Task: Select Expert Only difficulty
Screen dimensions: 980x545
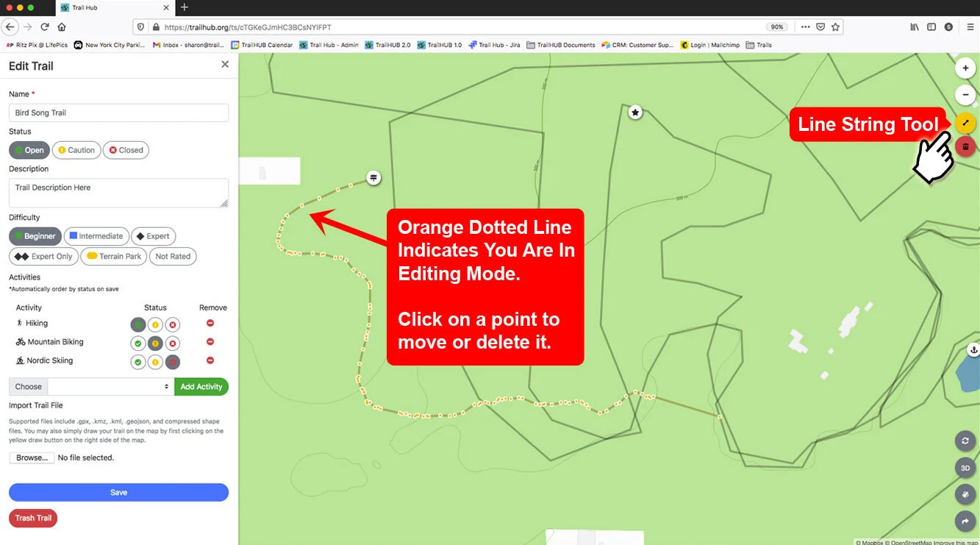Action: tap(43, 257)
